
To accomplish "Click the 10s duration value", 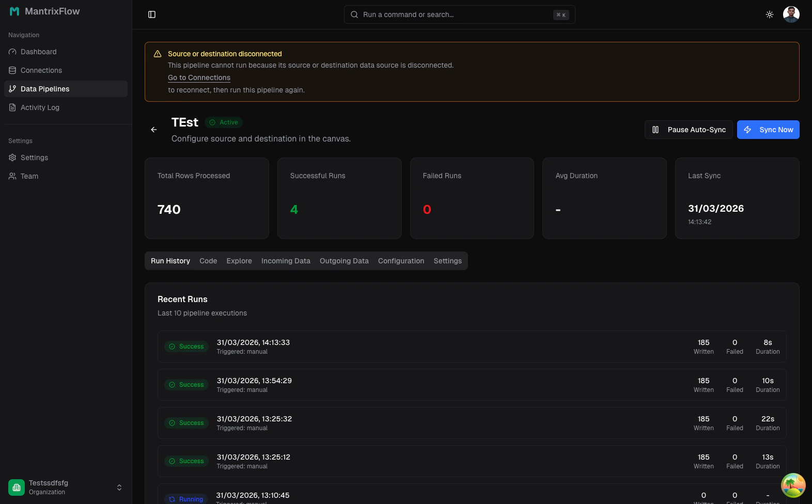I will (x=768, y=381).
